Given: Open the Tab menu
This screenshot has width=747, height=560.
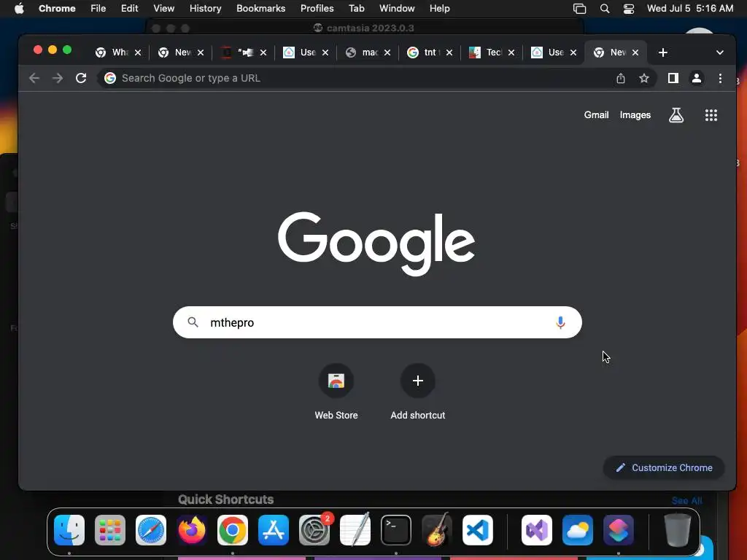Looking at the screenshot, I should point(356,9).
